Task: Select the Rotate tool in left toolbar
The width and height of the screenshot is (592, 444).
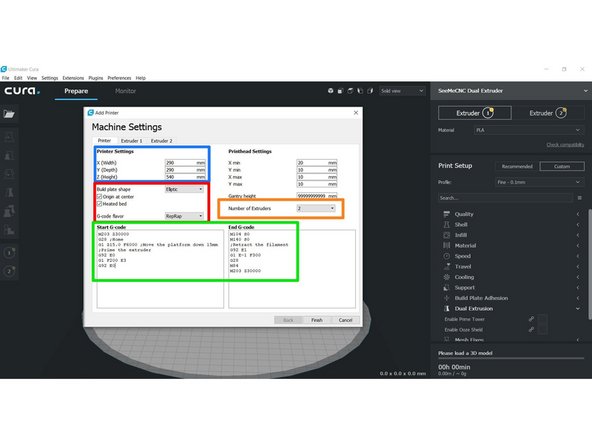Action: coord(9,174)
